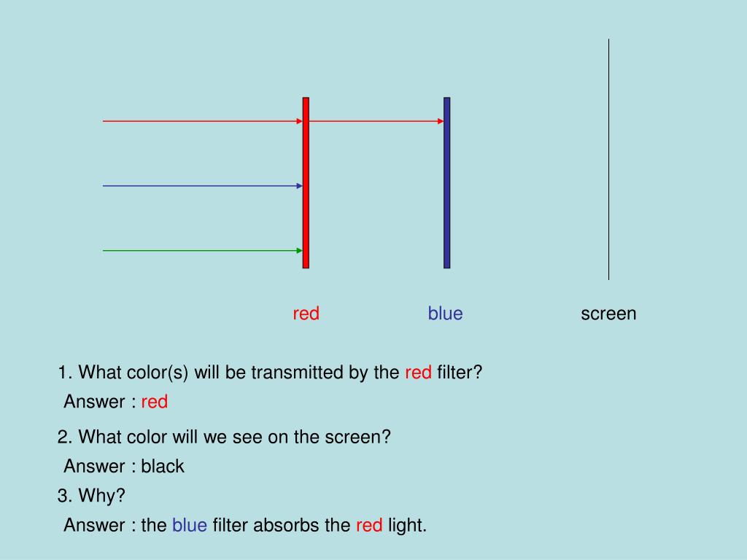This screenshot has height=560, width=747.
Task: Click the answer 'black'
Action: click(x=163, y=466)
